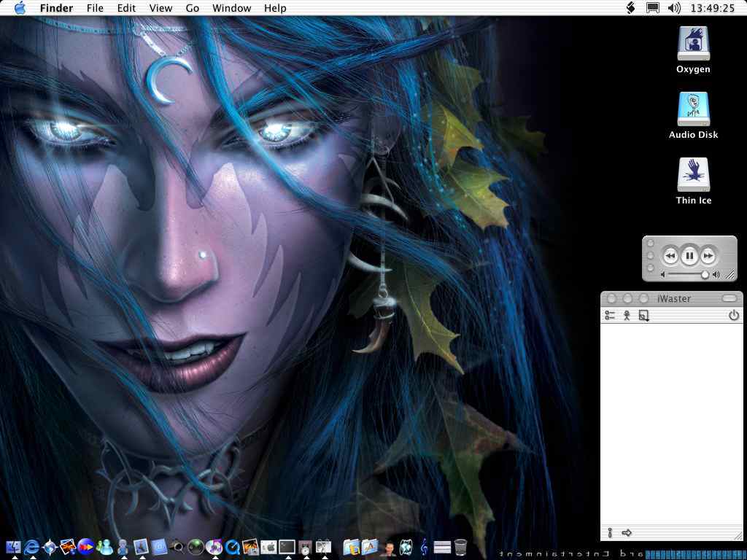747x560 pixels.
Task: Open the iWaster page dropdown icon
Action: point(643,316)
